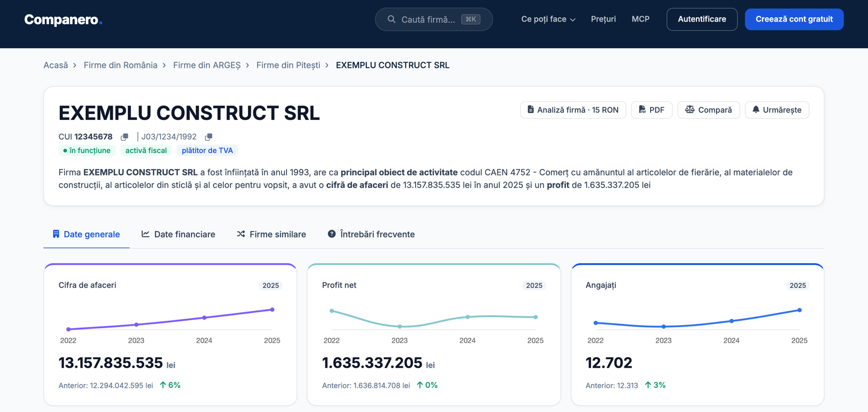
Task: Focus the Caută firmă search field
Action: [434, 19]
